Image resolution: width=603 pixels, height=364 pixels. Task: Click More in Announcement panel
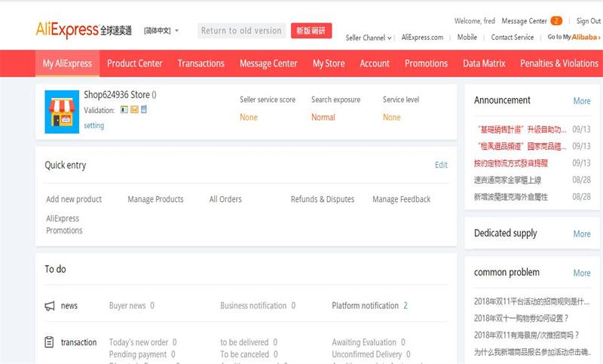(x=582, y=101)
